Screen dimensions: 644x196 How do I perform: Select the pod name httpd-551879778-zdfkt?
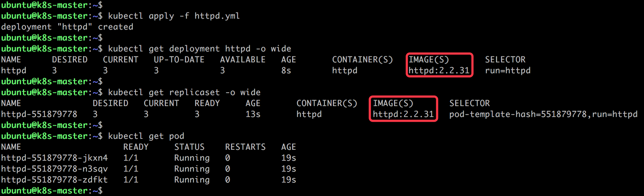(55, 180)
